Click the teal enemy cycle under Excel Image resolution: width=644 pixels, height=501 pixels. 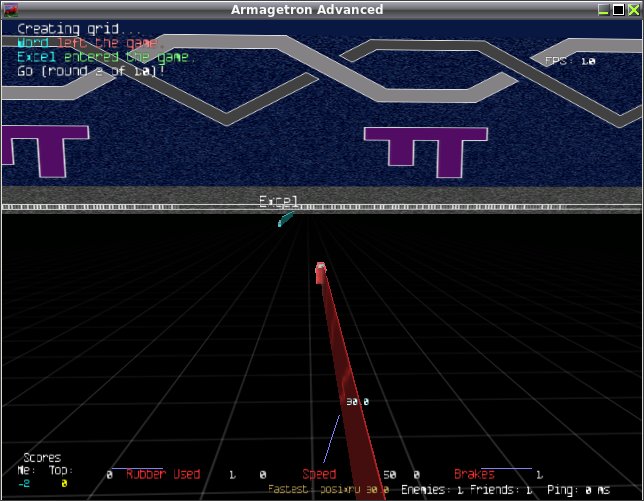click(x=285, y=219)
